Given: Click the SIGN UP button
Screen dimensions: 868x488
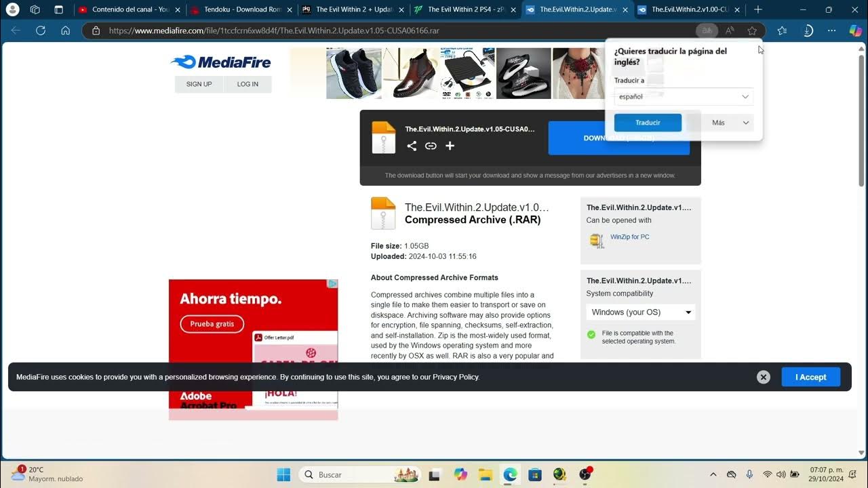Looking at the screenshot, I should pyautogui.click(x=199, y=84).
